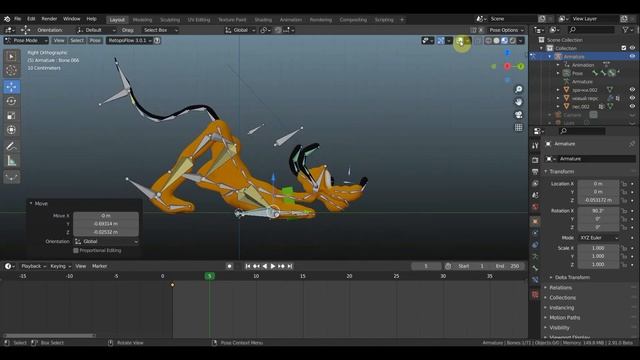This screenshot has height=360, width=640.
Task: Collapse the Transform panel
Action: [x=561, y=171]
